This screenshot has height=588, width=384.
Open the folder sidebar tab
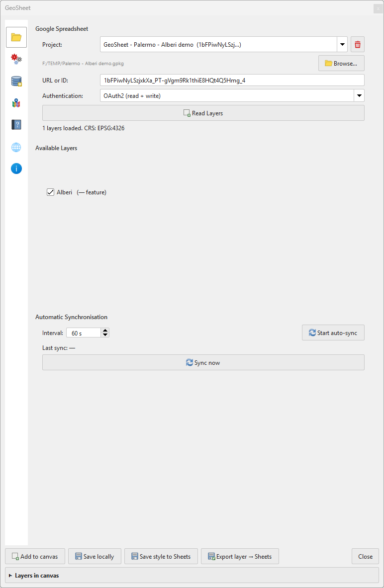click(16, 37)
